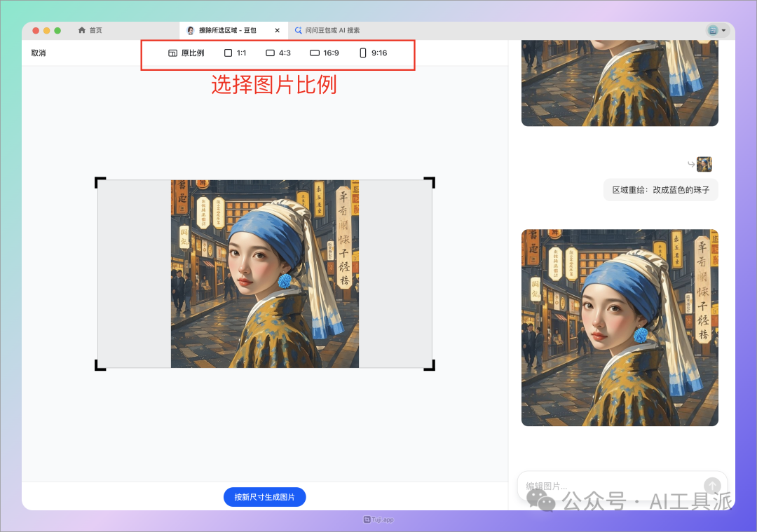757x532 pixels.
Task: Click the bottom-left crop corner handle
Action: coord(100,365)
